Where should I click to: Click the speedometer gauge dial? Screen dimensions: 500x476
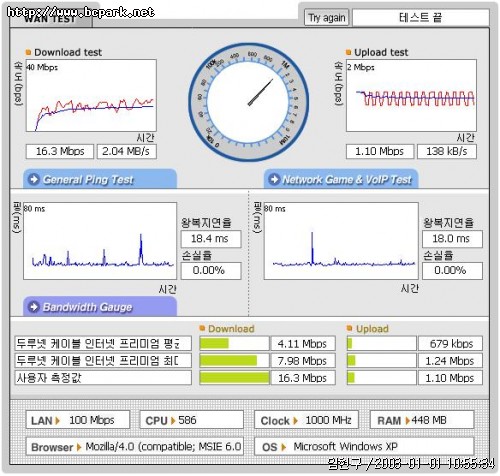click(248, 102)
